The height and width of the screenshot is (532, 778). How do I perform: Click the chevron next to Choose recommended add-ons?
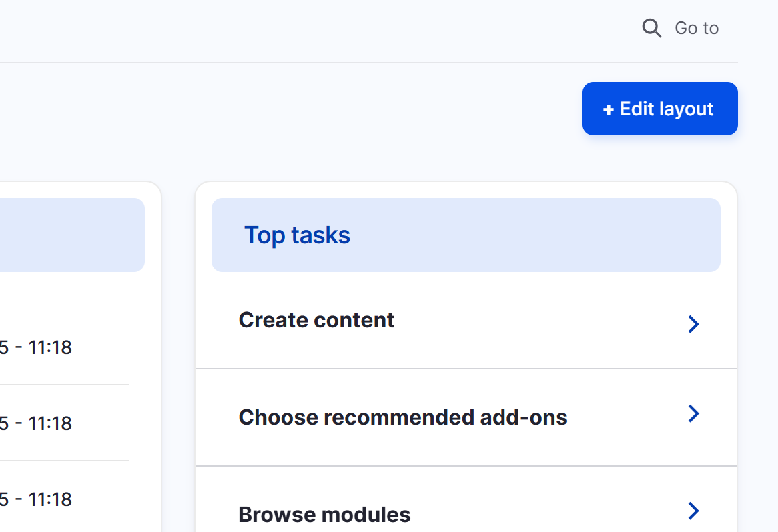693,414
